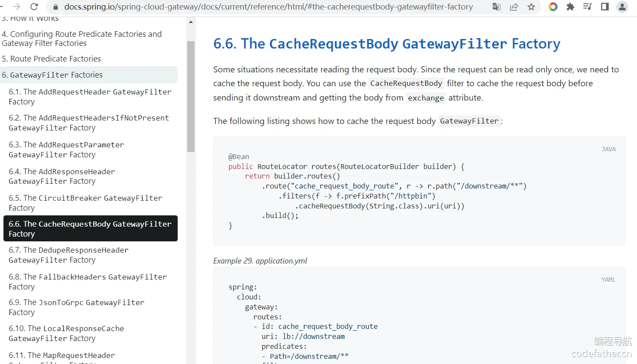Click the inline CacheRequestBody code term

point(406,83)
